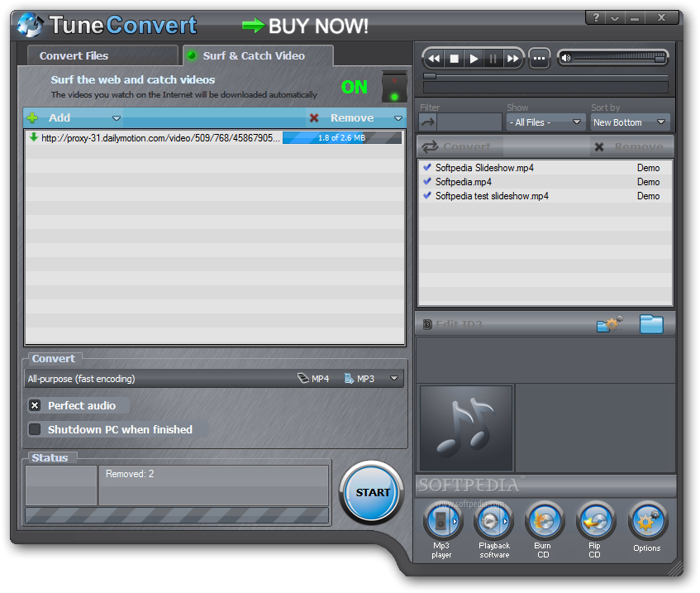Open the Options gear icon

[x=647, y=520]
